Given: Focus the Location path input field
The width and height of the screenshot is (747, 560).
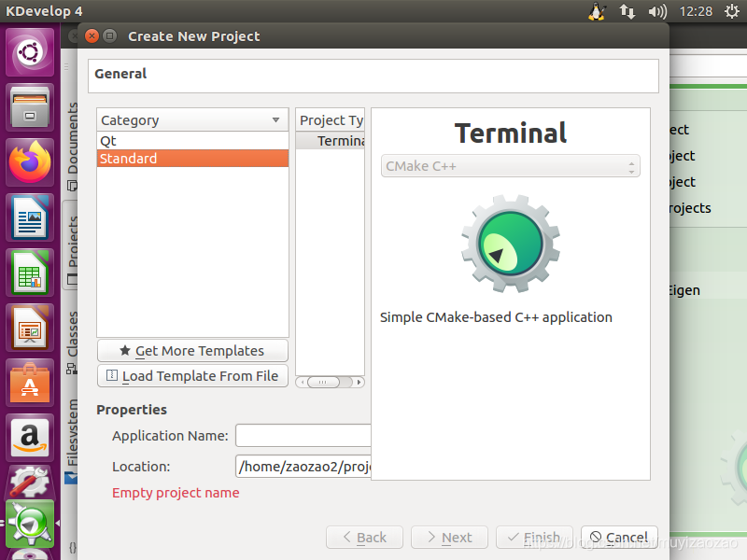Looking at the screenshot, I should 303,467.
